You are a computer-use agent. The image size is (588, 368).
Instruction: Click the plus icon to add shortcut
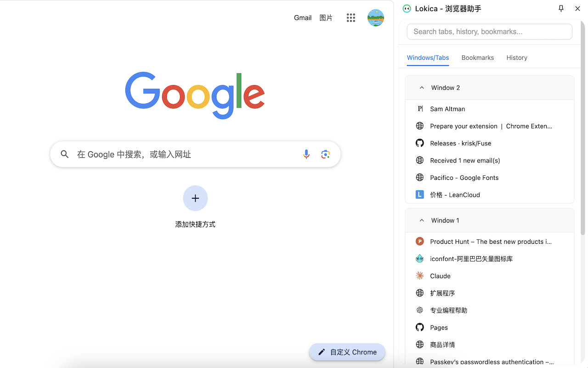click(x=195, y=198)
